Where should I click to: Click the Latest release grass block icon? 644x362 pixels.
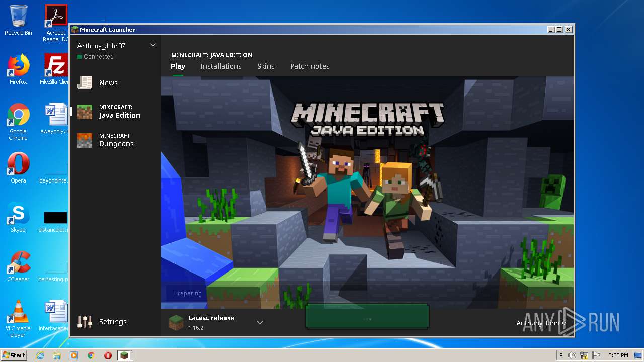[x=176, y=322]
